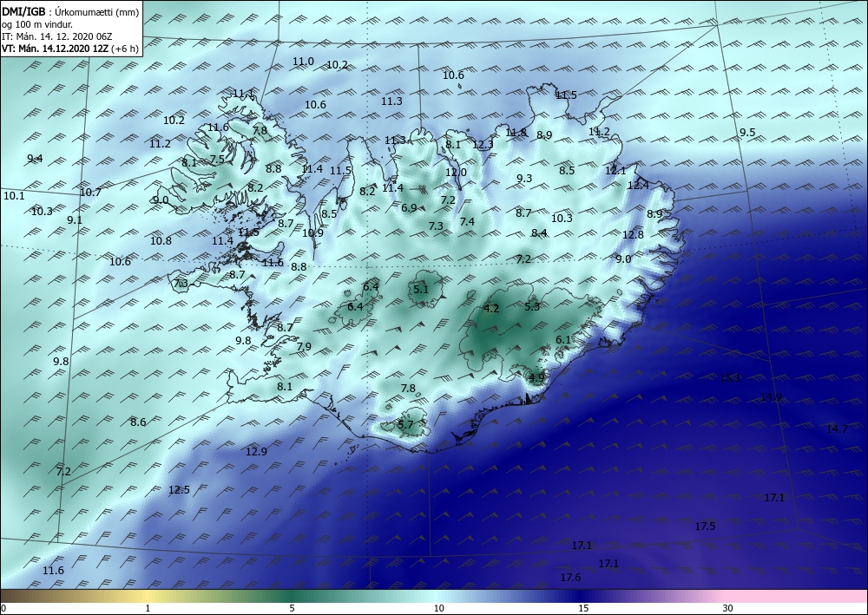Select the map value 7.4
Screen dimensions: 868x615
tap(467, 222)
